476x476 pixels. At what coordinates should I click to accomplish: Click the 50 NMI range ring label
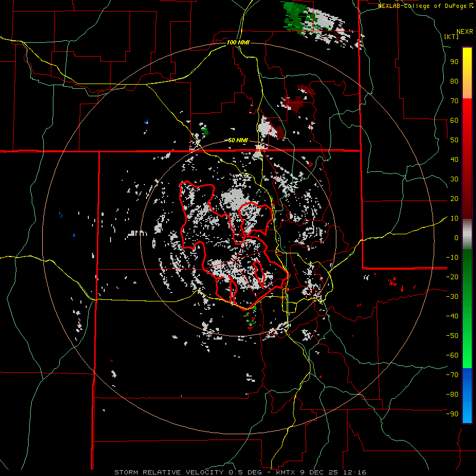pos(238,140)
